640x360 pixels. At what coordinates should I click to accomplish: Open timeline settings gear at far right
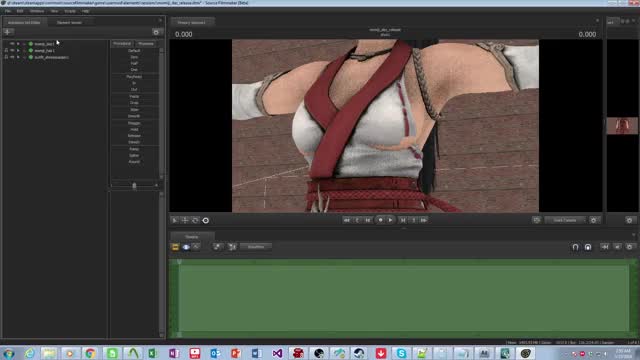tap(629, 247)
